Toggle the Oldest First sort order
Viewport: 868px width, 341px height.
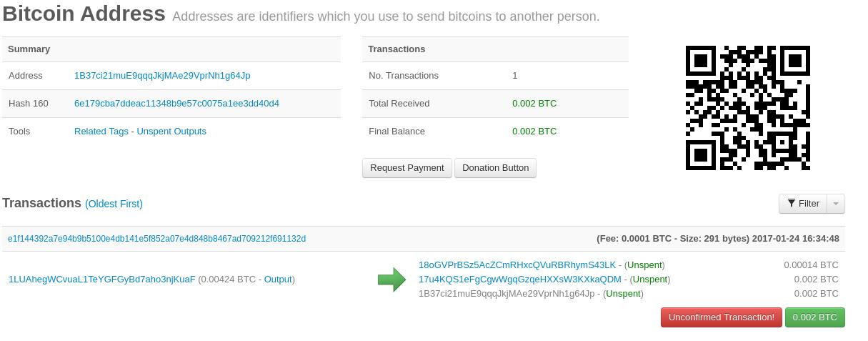point(114,204)
